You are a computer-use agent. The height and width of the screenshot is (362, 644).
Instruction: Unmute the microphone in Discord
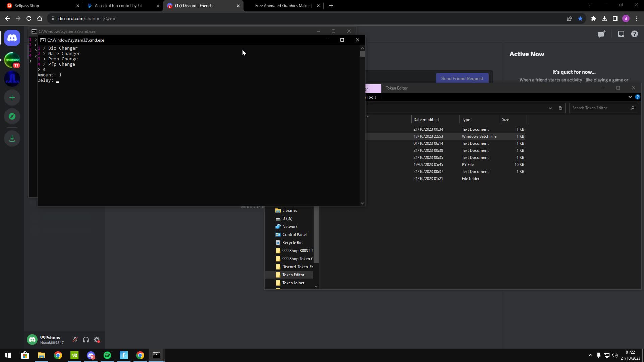[x=75, y=340]
